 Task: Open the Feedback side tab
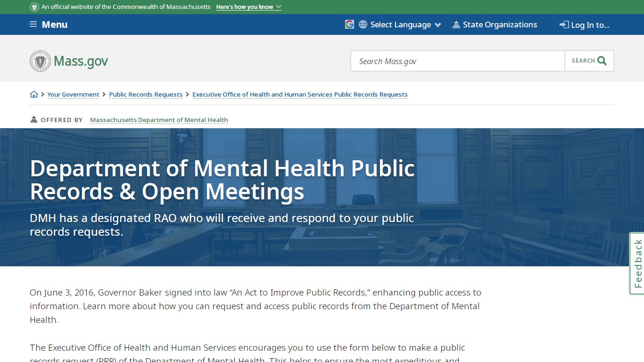tap(637, 263)
